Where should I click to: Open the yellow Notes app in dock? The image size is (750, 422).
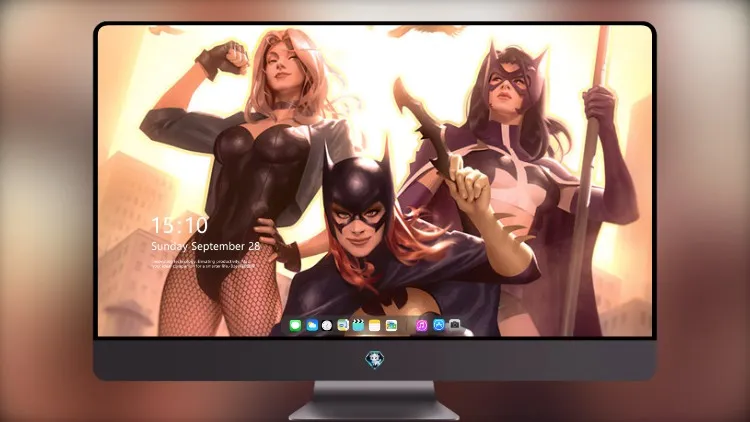tap(375, 325)
